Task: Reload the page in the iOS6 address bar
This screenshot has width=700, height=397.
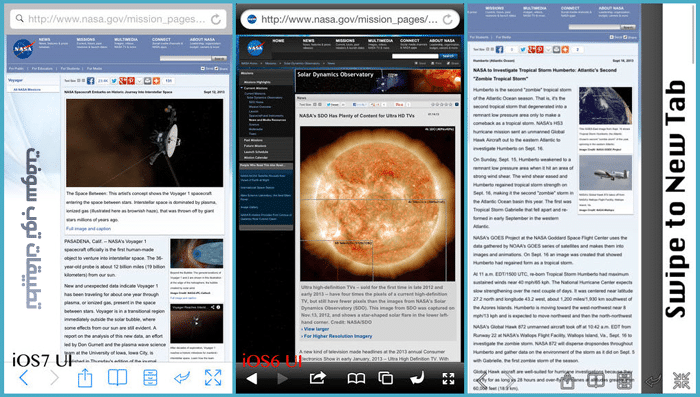Action: coord(447,19)
